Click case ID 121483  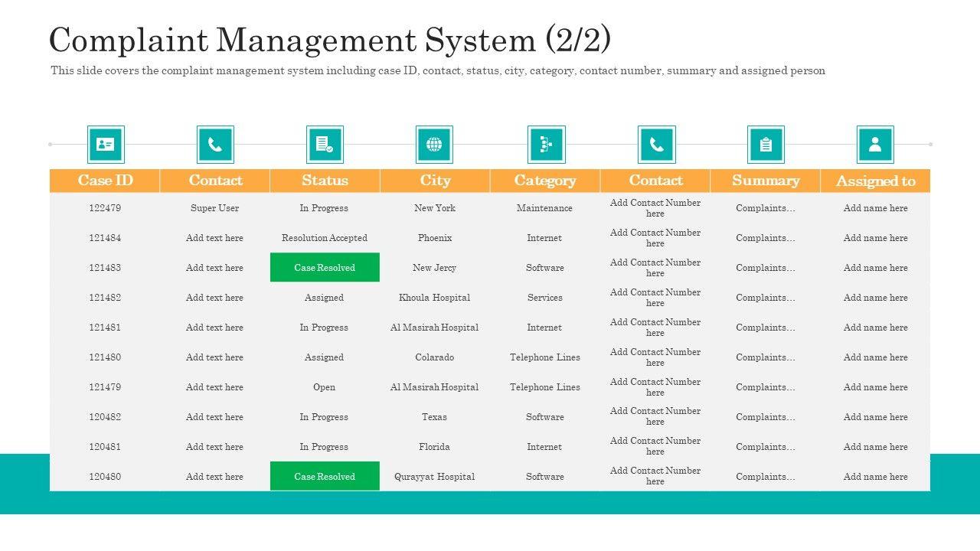tap(105, 268)
